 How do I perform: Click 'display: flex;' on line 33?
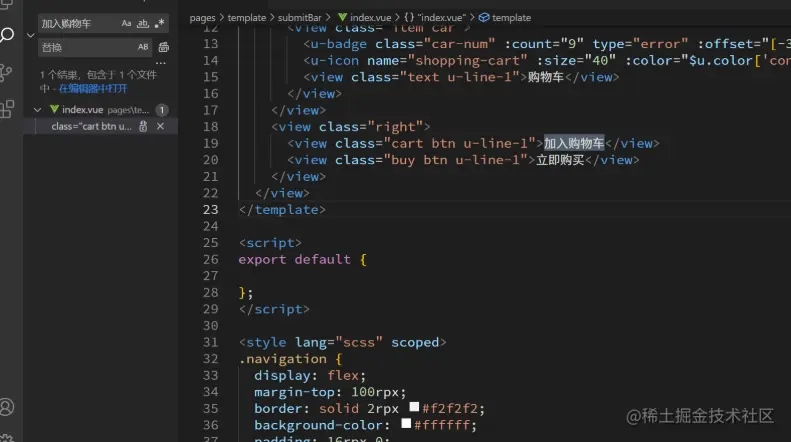(310, 375)
